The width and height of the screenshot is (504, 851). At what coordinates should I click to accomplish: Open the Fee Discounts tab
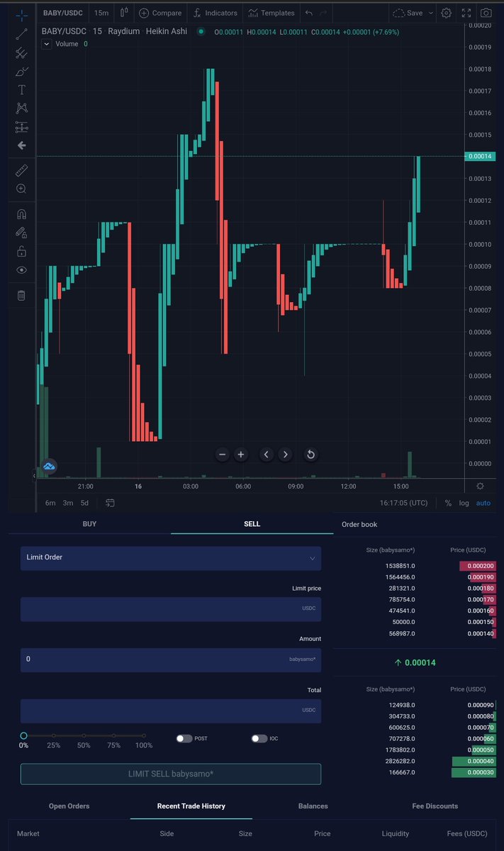(x=435, y=806)
